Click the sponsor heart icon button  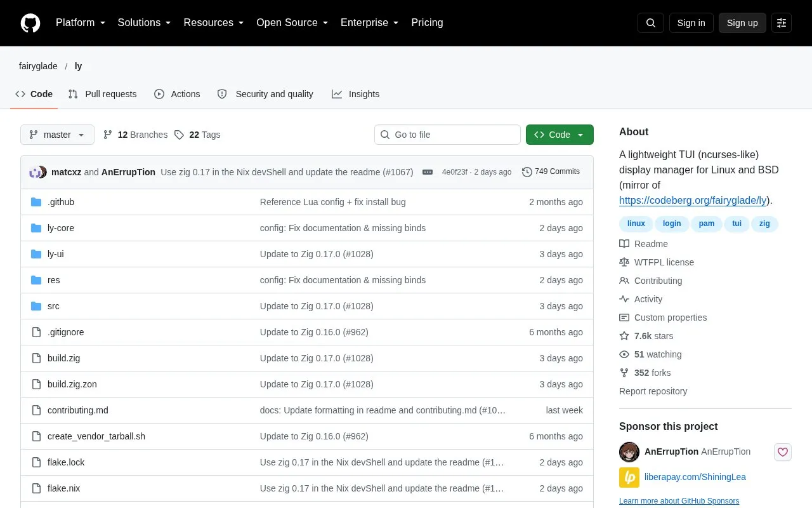pyautogui.click(x=783, y=452)
